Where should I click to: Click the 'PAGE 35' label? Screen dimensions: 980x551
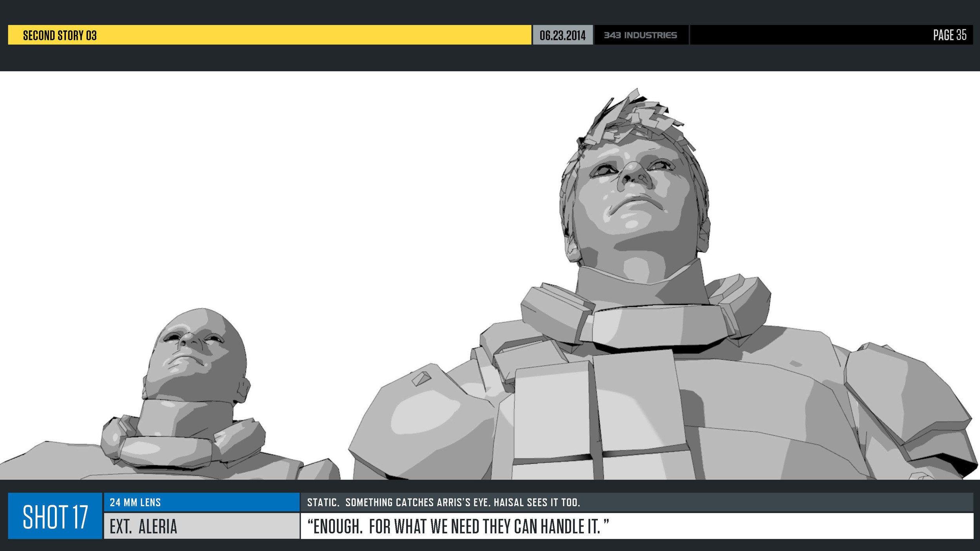pos(949,35)
